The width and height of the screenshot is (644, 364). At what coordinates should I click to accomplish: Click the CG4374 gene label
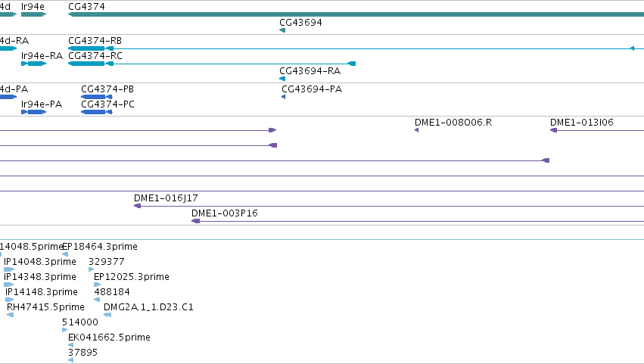pyautogui.click(x=86, y=7)
